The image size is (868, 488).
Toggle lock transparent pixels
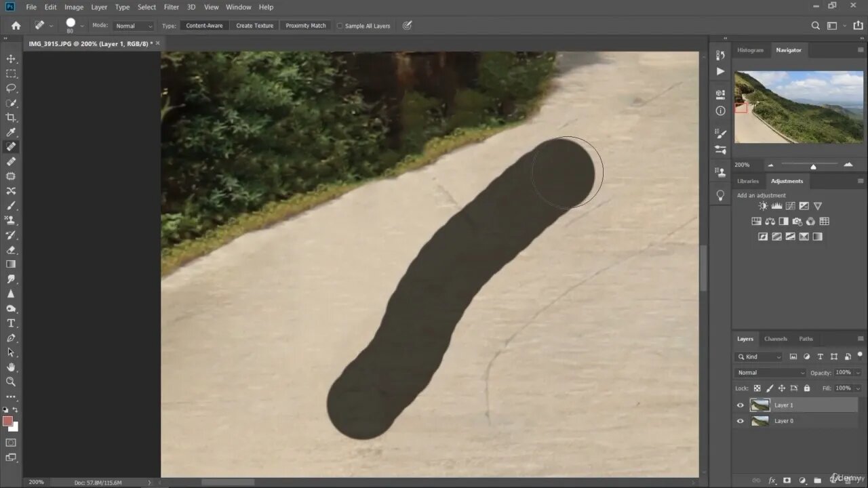click(x=757, y=388)
